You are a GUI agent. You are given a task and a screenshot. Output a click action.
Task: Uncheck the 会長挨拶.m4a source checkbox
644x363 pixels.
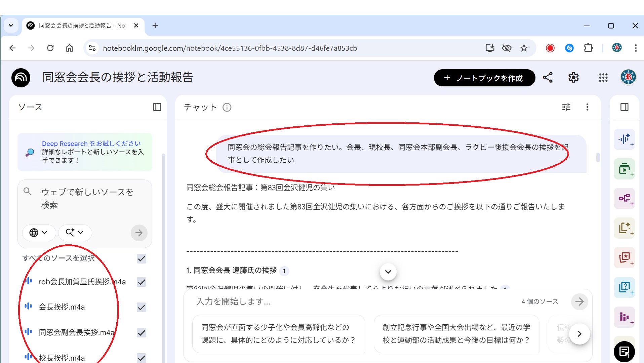(142, 307)
